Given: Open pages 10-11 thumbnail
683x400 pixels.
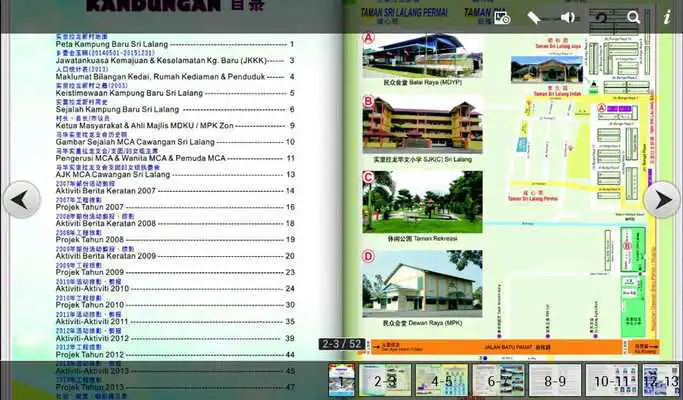Looking at the screenshot, I should (612, 380).
